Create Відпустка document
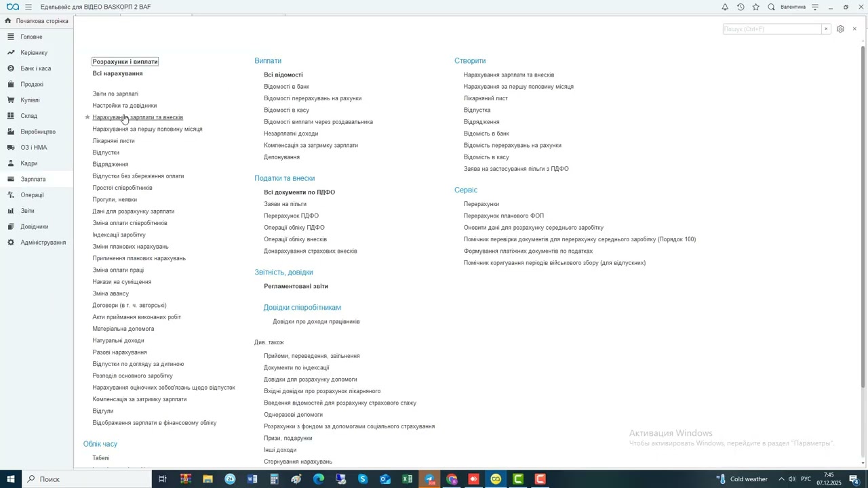This screenshot has width=868, height=488. coord(477,110)
